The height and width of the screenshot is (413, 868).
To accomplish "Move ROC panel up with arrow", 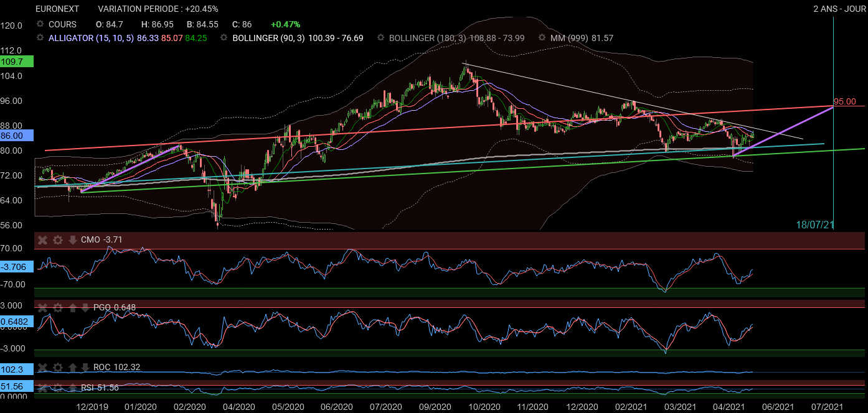I will point(72,367).
